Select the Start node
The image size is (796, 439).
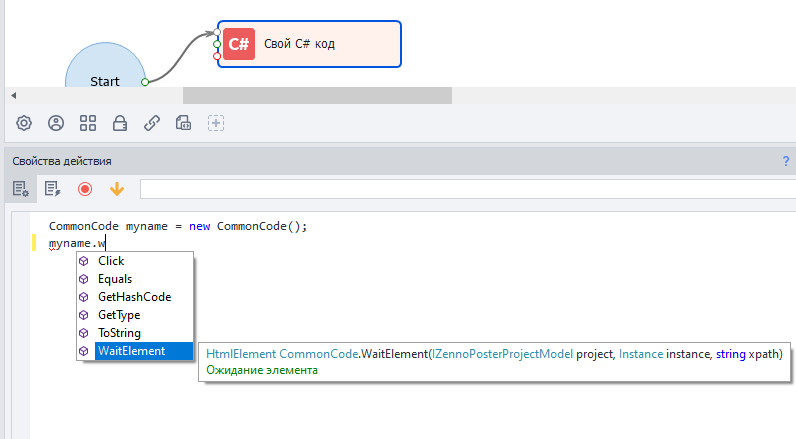tap(105, 66)
